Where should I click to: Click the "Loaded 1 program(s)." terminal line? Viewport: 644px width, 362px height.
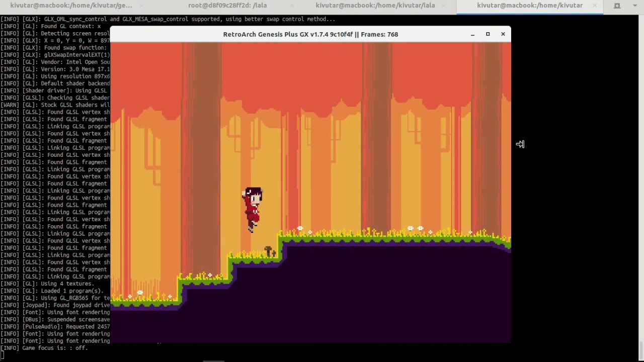[52, 291]
